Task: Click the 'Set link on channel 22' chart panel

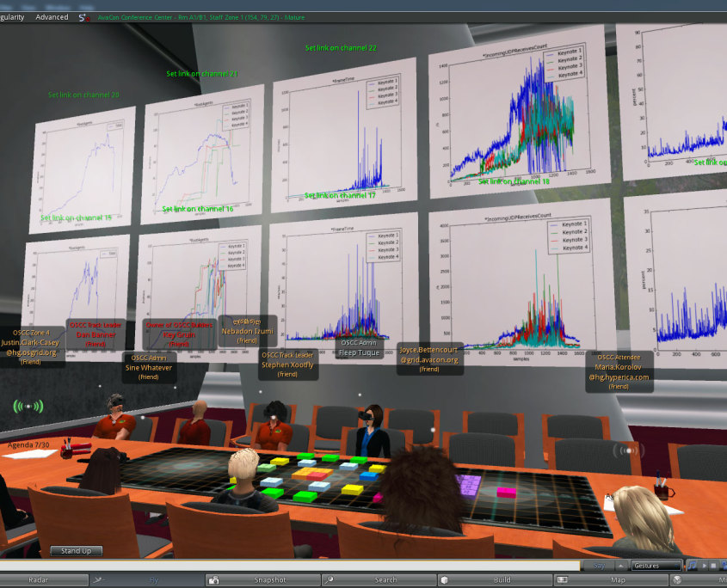Action: [344, 131]
